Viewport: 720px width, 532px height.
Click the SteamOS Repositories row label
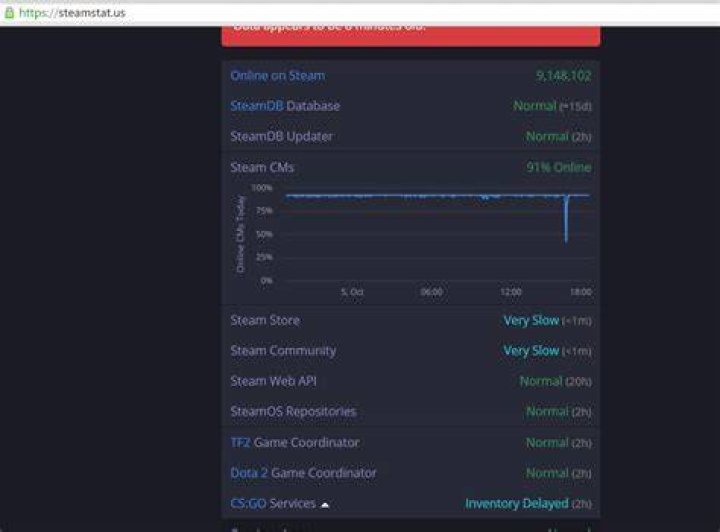point(293,411)
